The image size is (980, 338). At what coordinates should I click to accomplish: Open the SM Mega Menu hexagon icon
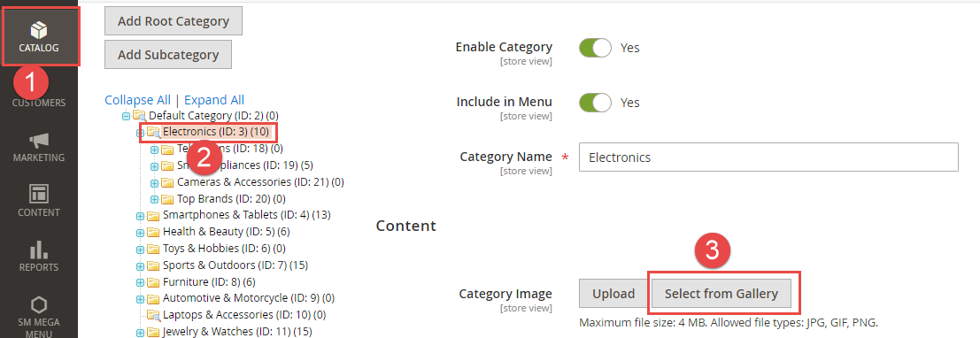(x=39, y=304)
